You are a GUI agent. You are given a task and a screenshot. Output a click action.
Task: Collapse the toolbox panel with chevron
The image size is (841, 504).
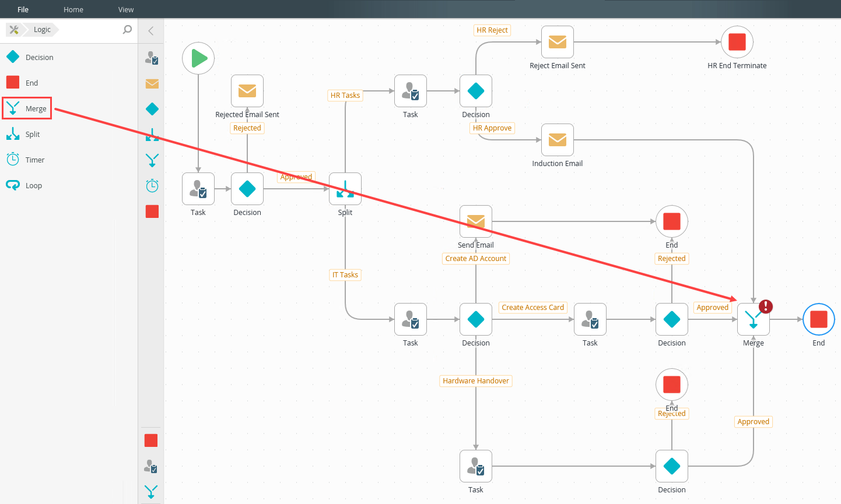click(151, 31)
